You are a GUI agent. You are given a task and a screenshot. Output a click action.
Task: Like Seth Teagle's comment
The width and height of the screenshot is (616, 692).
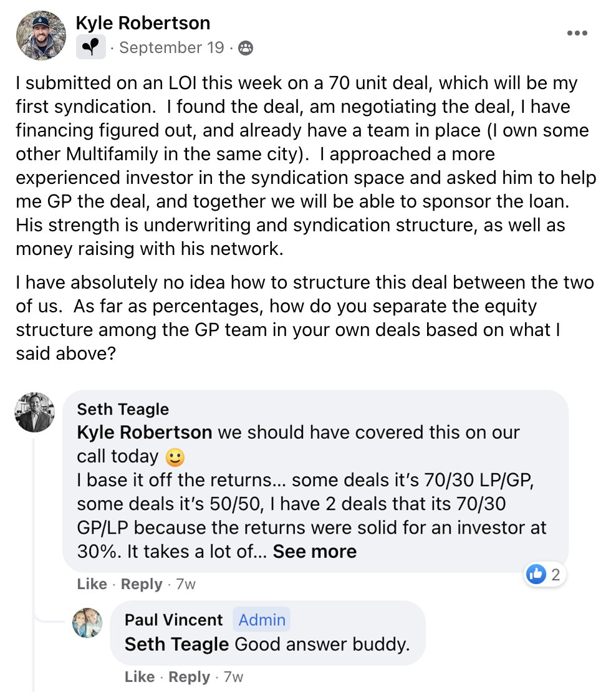coord(92,584)
